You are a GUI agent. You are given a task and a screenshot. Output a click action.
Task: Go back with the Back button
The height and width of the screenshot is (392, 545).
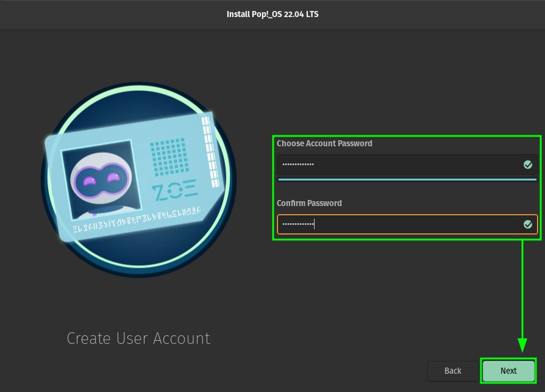pyautogui.click(x=452, y=371)
